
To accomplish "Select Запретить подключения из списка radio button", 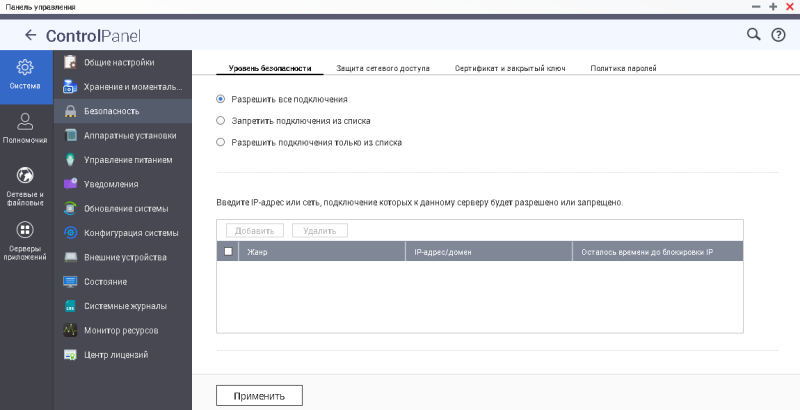I will (x=220, y=121).
